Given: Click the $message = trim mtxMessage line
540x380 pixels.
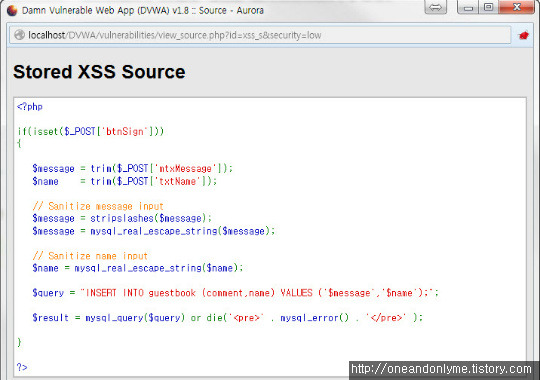Looking at the screenshot, I should click(133, 168).
